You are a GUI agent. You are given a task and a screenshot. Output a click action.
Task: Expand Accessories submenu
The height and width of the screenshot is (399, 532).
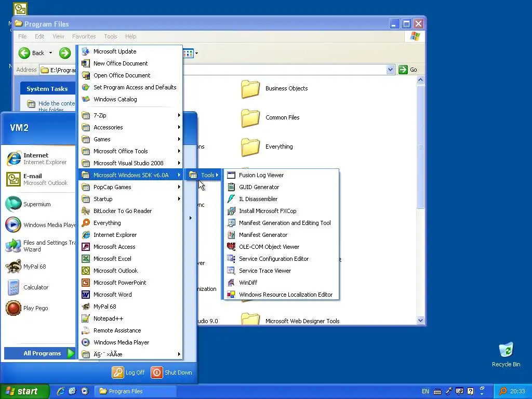131,127
